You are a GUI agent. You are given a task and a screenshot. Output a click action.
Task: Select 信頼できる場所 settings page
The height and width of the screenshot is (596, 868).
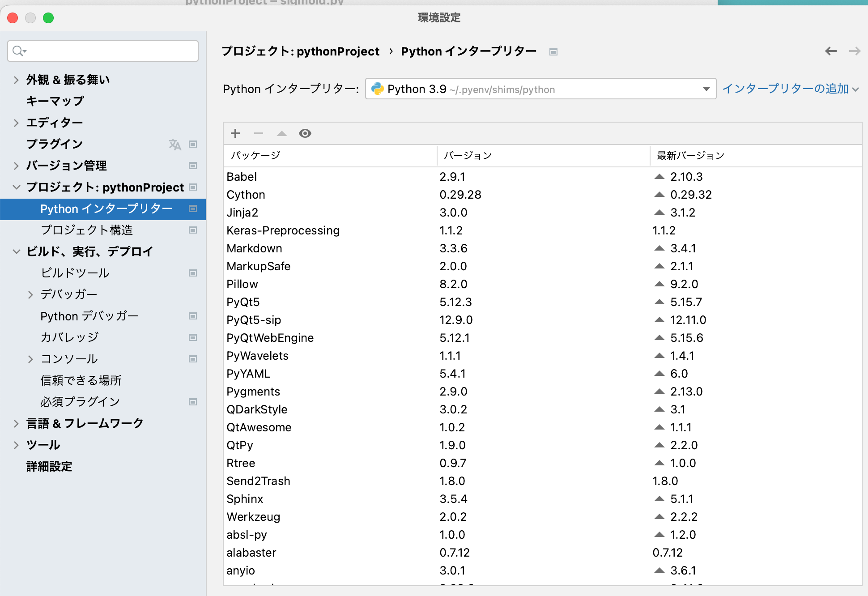click(81, 380)
